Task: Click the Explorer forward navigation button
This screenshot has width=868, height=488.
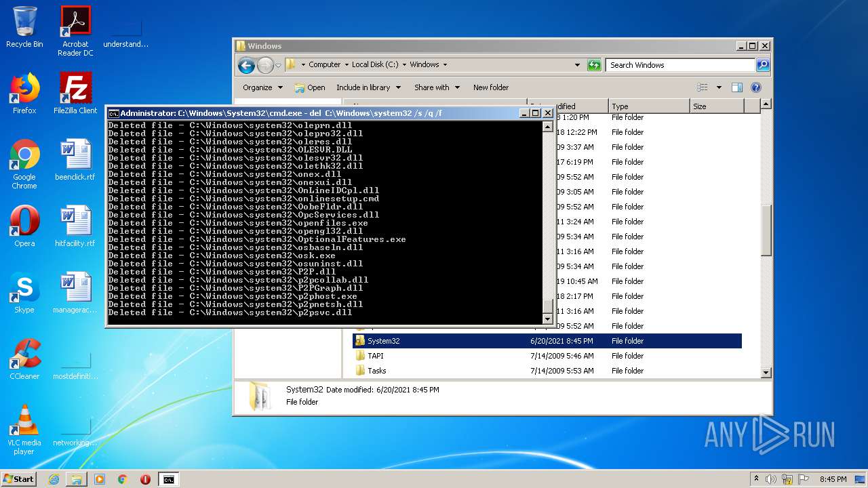Action: point(265,65)
